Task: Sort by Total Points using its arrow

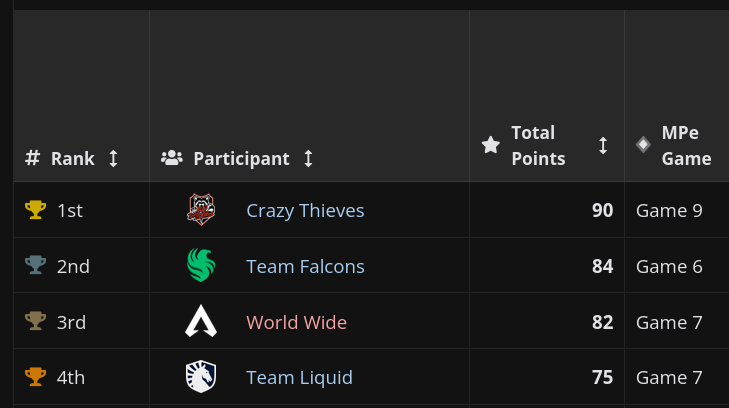Action: pyautogui.click(x=603, y=145)
